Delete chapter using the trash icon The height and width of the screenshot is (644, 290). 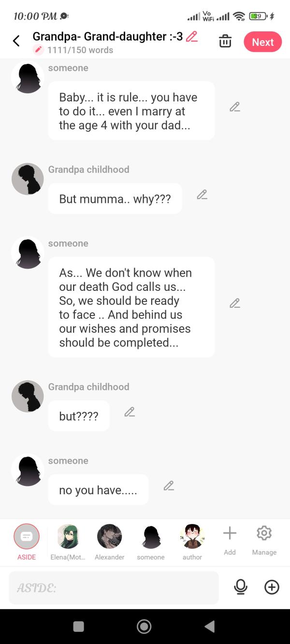pos(225,42)
